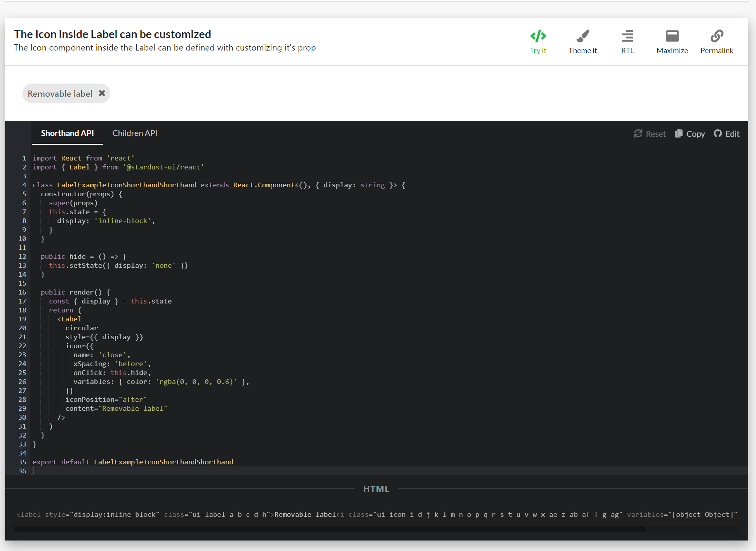This screenshot has height=551, width=756.
Task: Click line number 19 in the editor gutter
Action: pyautogui.click(x=22, y=319)
